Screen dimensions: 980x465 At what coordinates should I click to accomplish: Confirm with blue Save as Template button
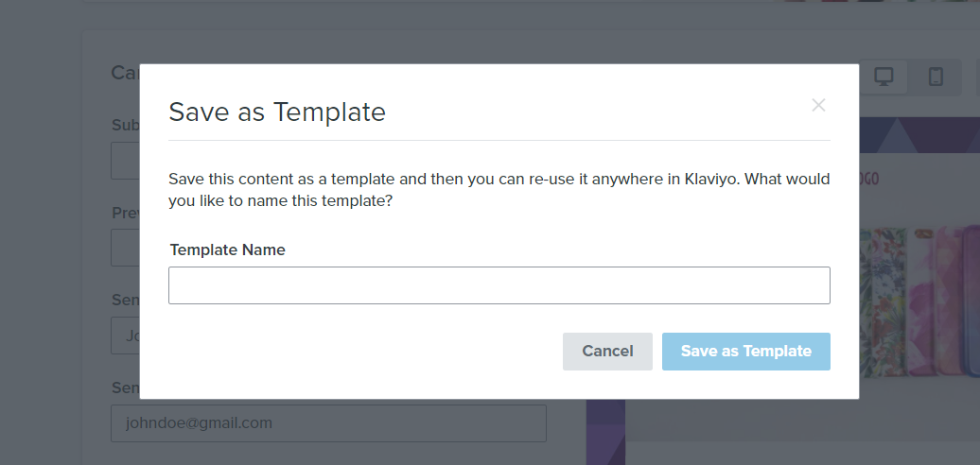pyautogui.click(x=745, y=352)
